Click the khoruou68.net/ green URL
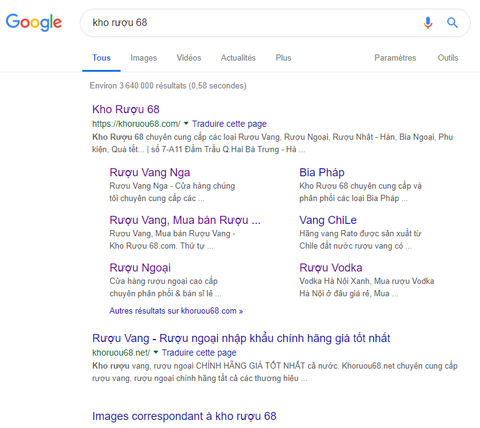Viewport: 480px width, 428px height. pyautogui.click(x=121, y=353)
